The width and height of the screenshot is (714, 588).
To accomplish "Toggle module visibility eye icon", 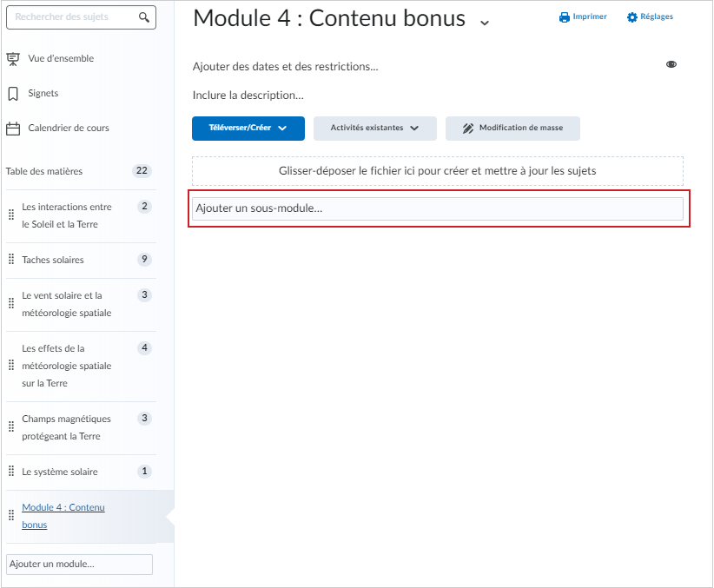I will point(671,64).
